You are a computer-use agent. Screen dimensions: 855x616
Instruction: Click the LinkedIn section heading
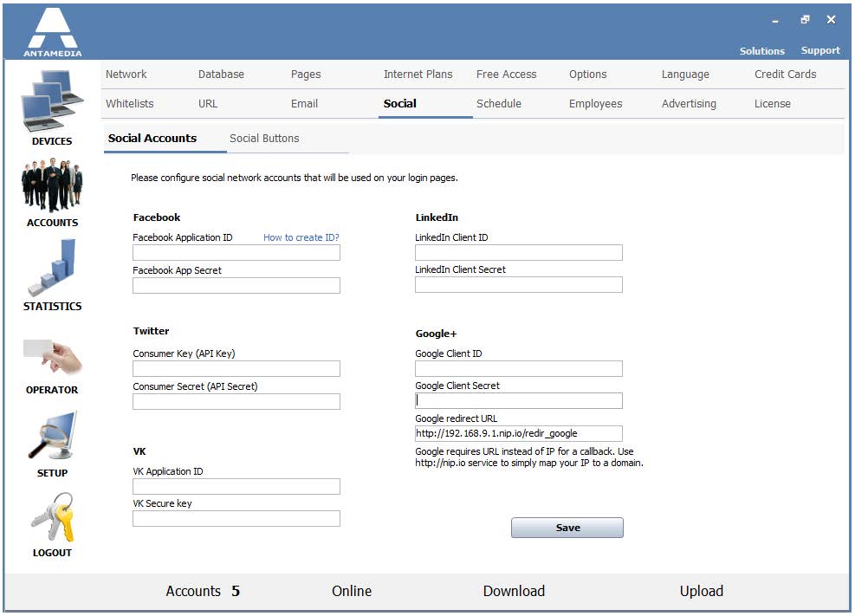click(x=437, y=217)
